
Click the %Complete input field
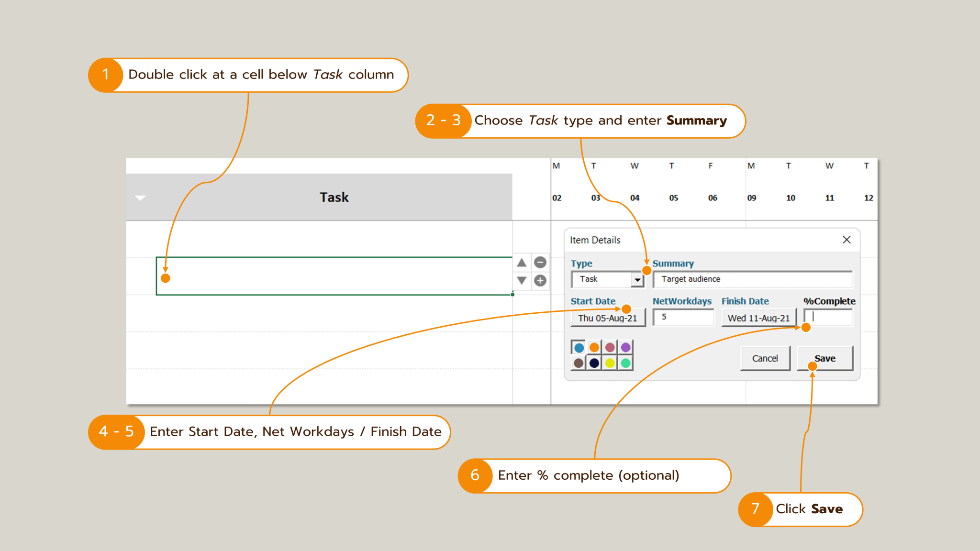pos(827,318)
